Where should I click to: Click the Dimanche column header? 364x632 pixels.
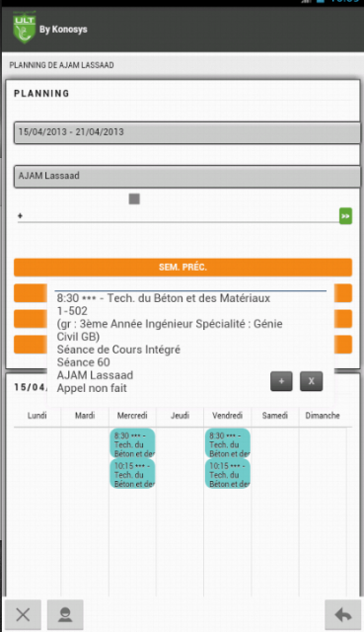point(323,416)
